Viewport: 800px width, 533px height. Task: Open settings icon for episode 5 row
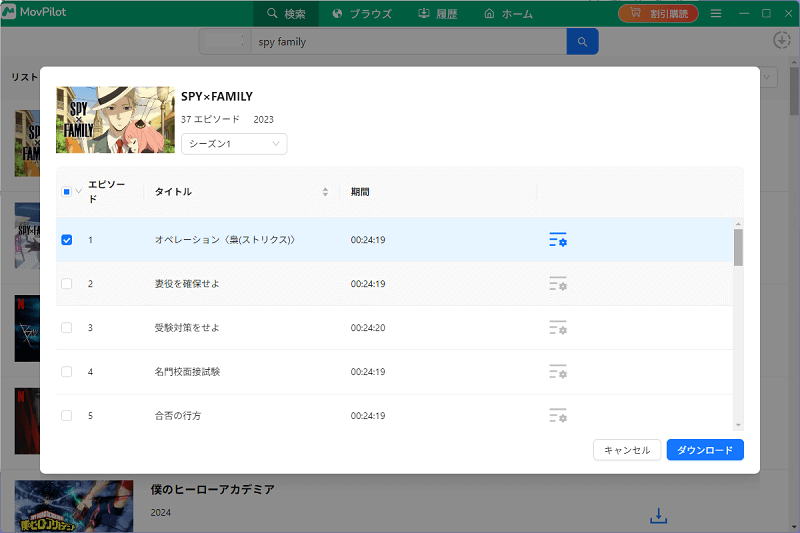[558, 415]
